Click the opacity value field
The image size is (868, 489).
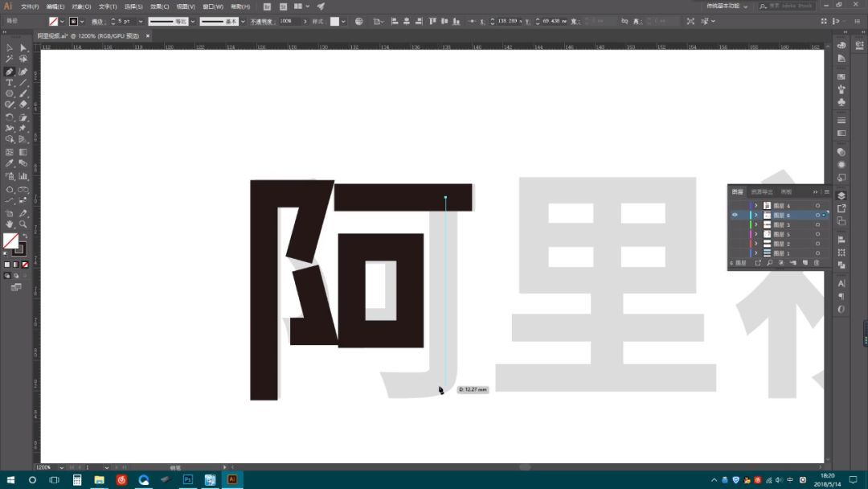coord(289,21)
